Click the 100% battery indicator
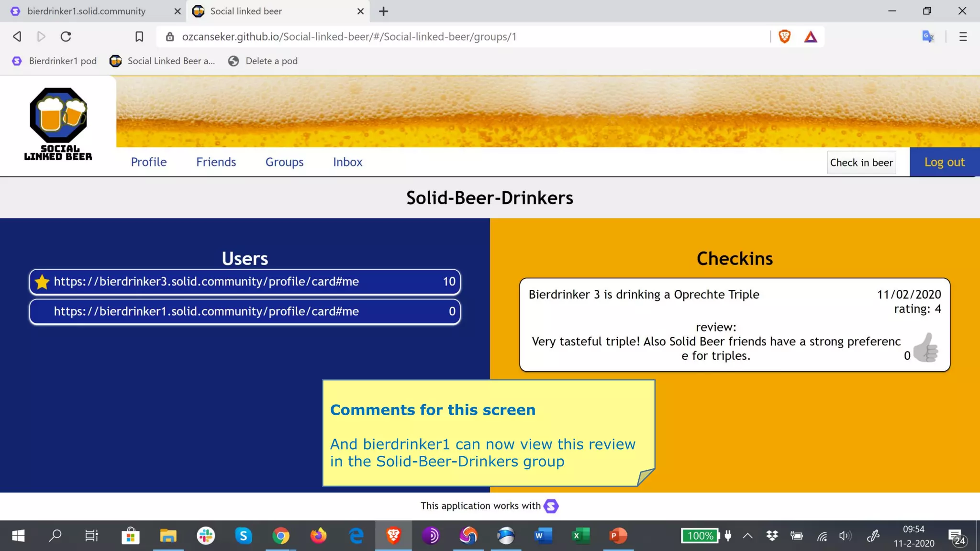This screenshot has height=551, width=980. (701, 536)
